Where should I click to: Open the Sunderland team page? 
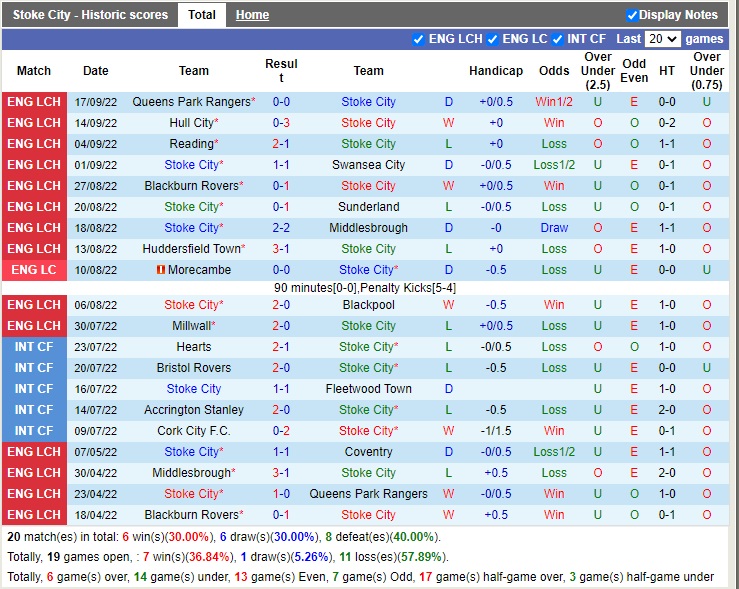(x=368, y=207)
